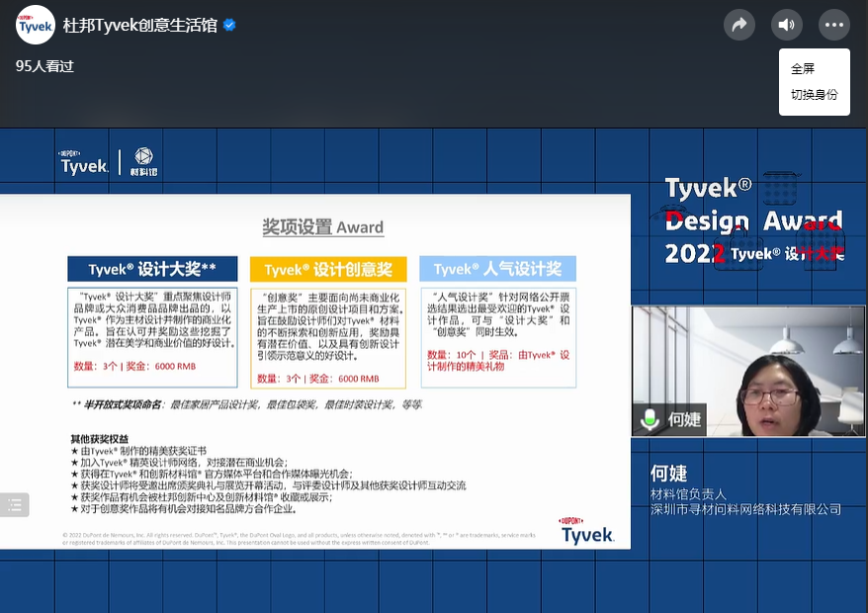Image resolution: width=868 pixels, height=613 pixels.
Task: Click the speaker's webcam video
Action: tap(748, 371)
